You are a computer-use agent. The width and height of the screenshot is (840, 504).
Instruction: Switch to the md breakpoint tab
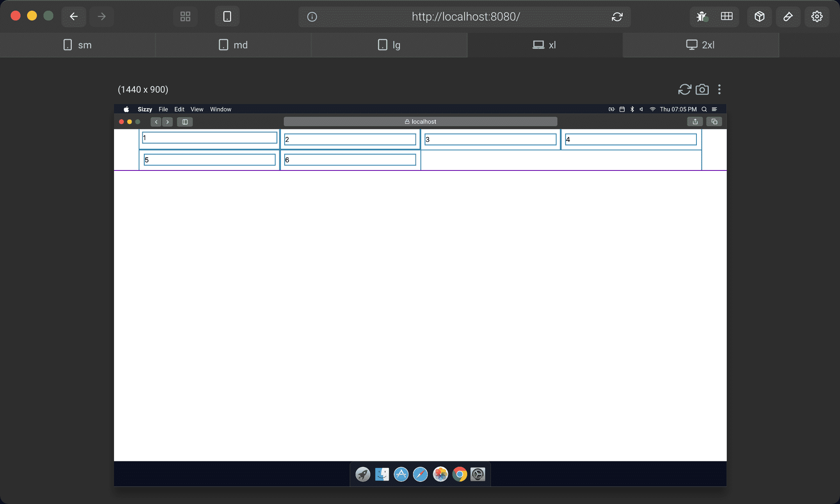[233, 45]
